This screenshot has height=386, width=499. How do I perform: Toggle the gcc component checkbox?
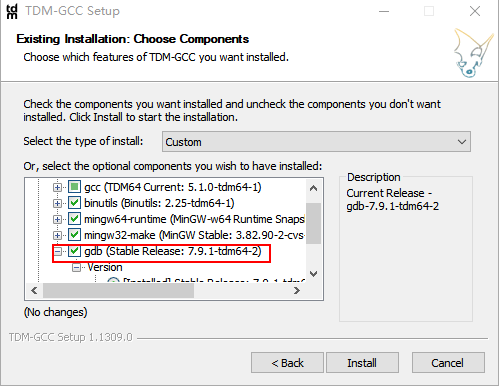[74, 187]
